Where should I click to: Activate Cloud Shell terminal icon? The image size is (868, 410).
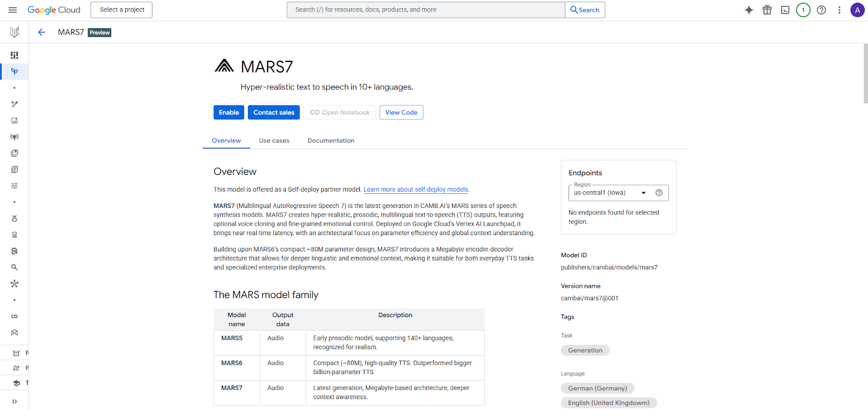[785, 10]
